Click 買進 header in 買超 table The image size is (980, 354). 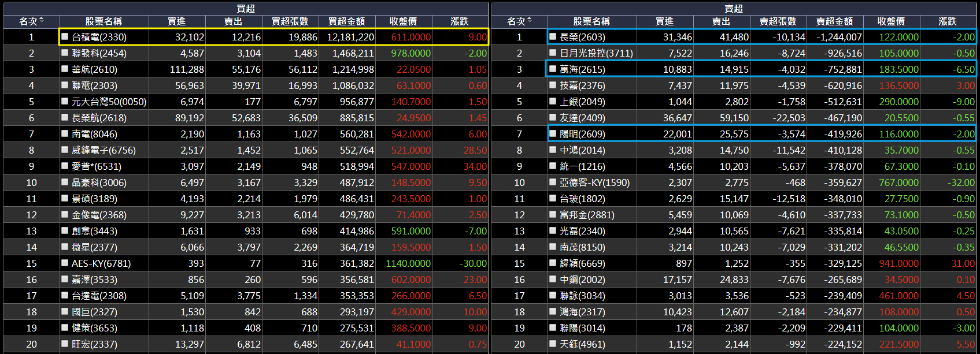[176, 21]
